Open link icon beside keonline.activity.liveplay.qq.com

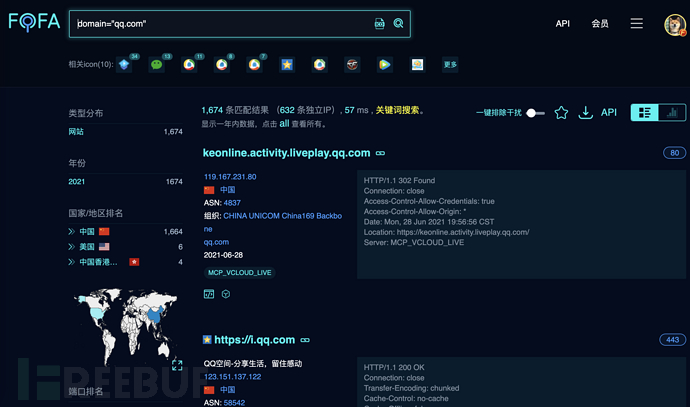coord(380,153)
